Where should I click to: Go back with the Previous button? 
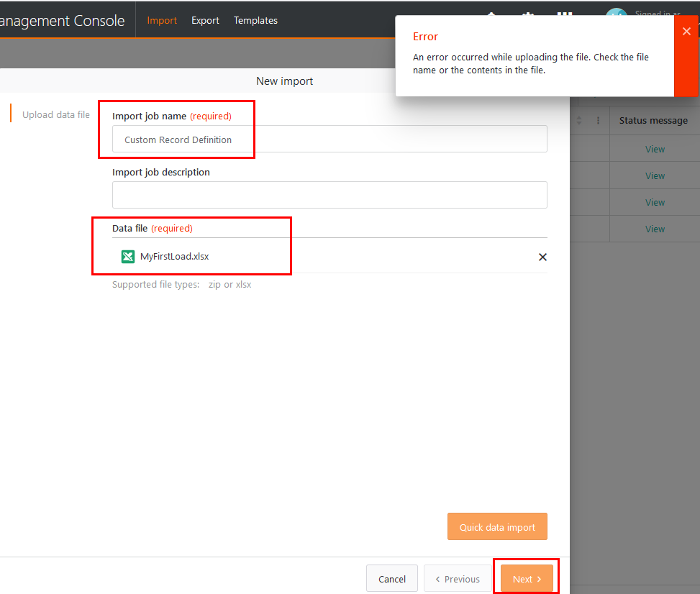point(458,579)
